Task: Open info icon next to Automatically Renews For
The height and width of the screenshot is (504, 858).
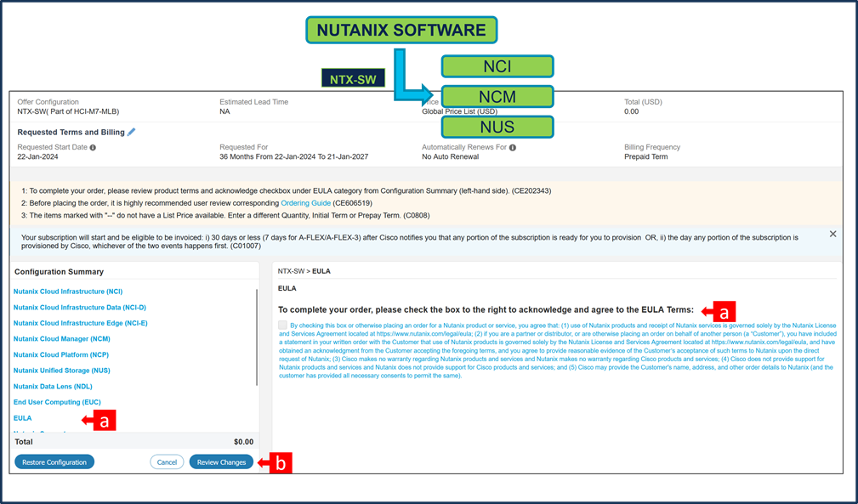Action: tap(513, 148)
